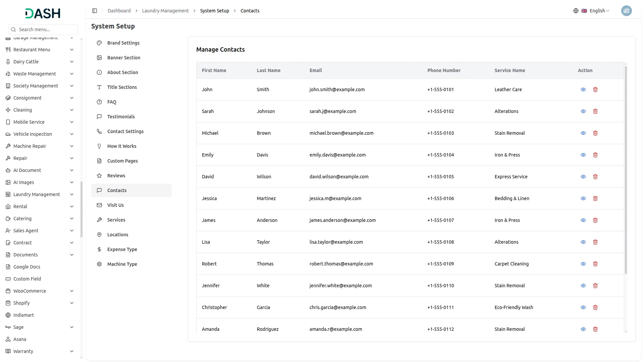644x362 pixels.
Task: Click the Reviews star icon
Action: 99,176
